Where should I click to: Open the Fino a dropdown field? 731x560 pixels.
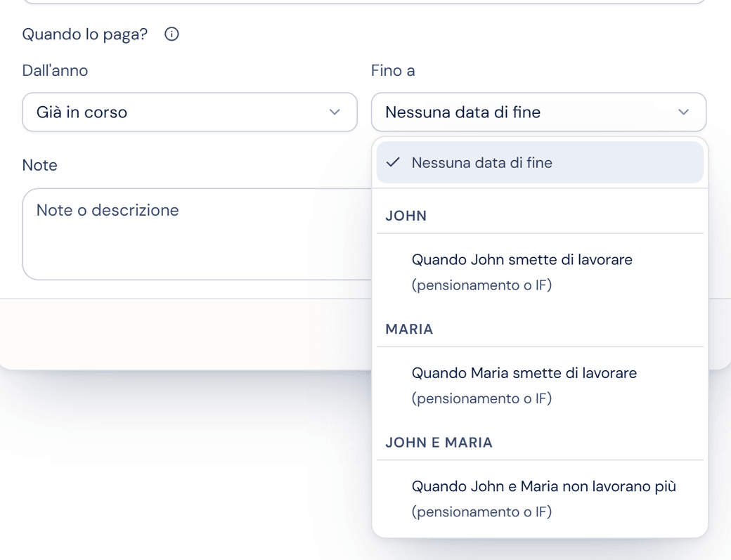[x=538, y=112]
